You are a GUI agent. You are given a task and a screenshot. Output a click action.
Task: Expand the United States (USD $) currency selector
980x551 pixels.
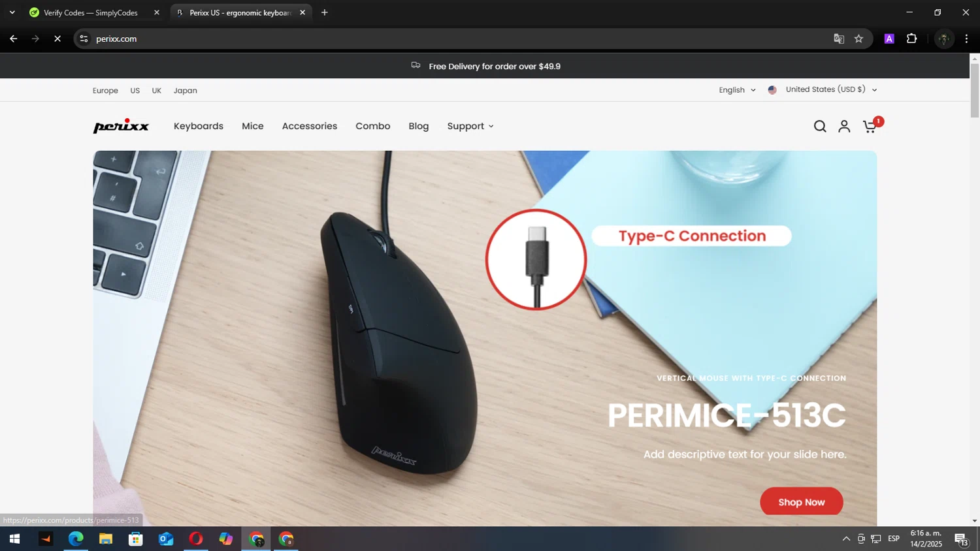(823, 89)
